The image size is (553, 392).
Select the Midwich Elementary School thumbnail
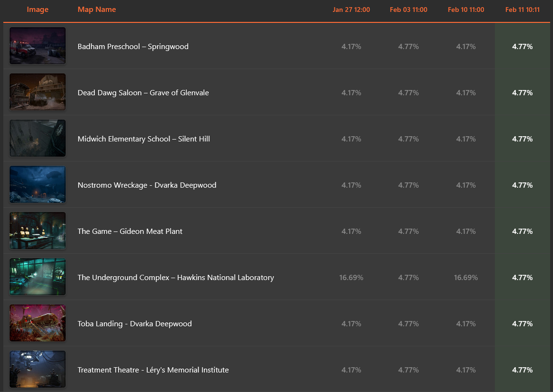[38, 138]
